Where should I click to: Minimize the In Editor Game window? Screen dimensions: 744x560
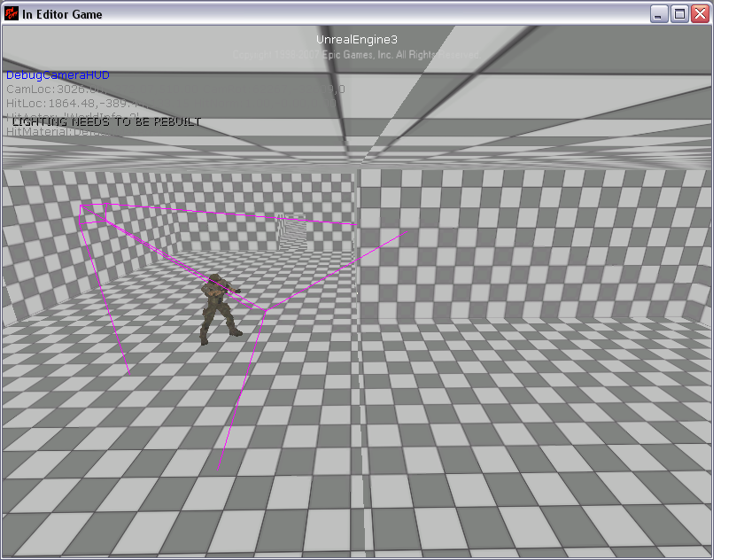click(x=658, y=14)
